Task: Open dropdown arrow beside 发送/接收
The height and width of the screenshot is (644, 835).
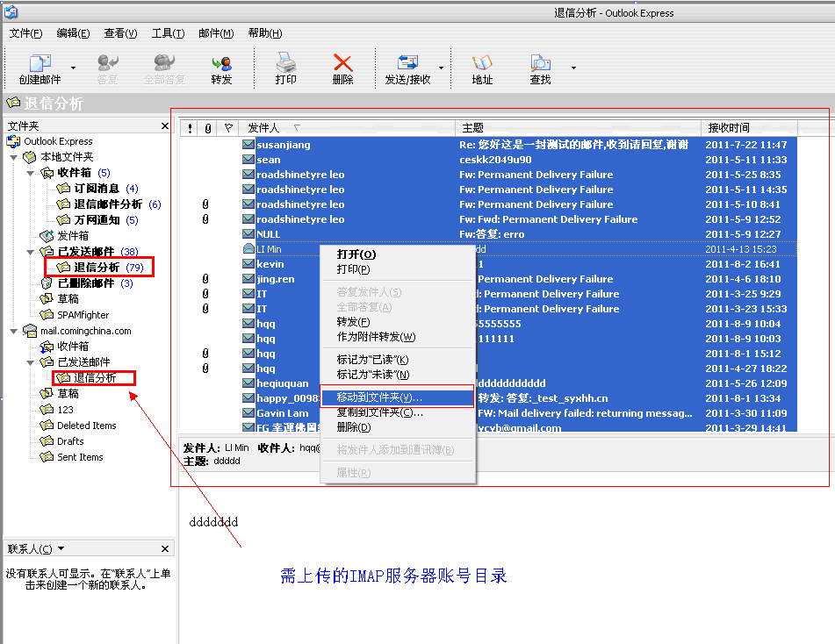Action: [441, 68]
